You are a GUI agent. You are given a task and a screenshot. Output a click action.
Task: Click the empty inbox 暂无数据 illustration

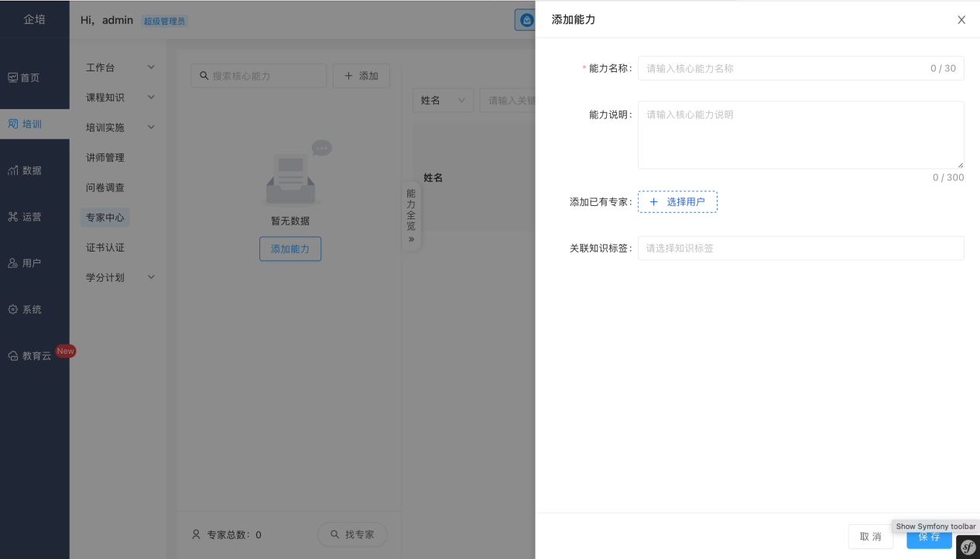[x=297, y=173]
